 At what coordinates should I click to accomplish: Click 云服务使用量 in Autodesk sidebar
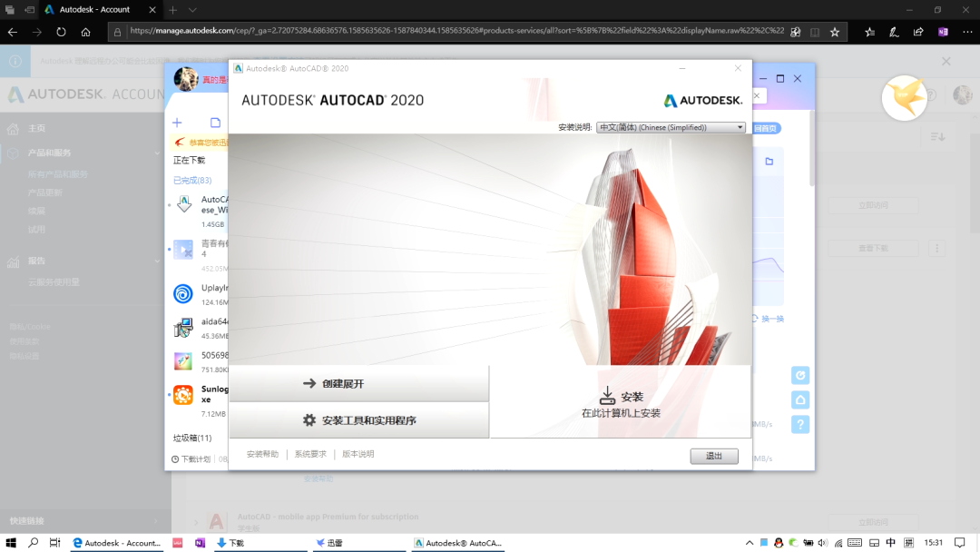coord(54,282)
